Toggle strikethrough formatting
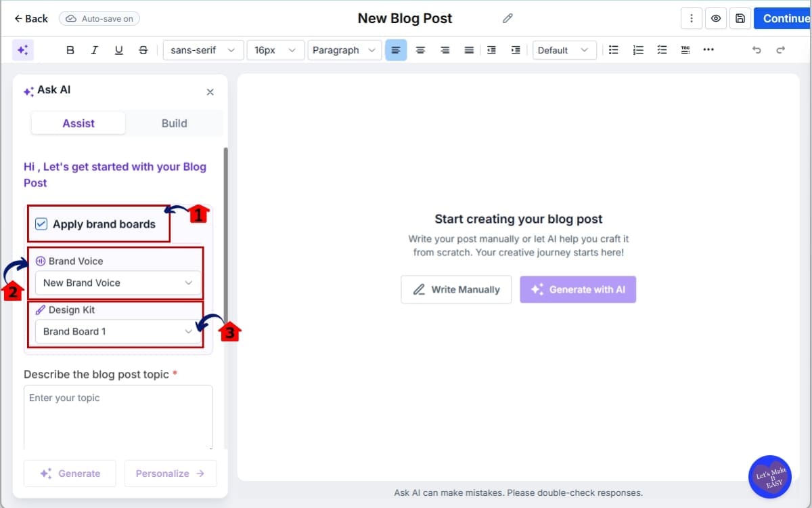Viewport: 812px width, 508px height. [143, 50]
